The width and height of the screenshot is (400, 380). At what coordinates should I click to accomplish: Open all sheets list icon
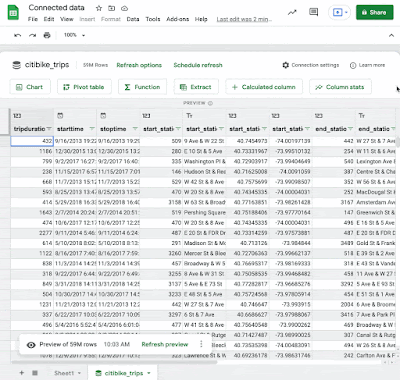click(x=35, y=373)
